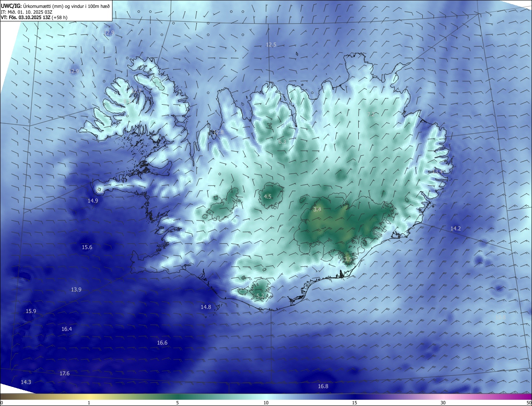Image resolution: width=532 pixels, height=406 pixels.
Task: Click the color scale tick label 50
Action: point(529,403)
